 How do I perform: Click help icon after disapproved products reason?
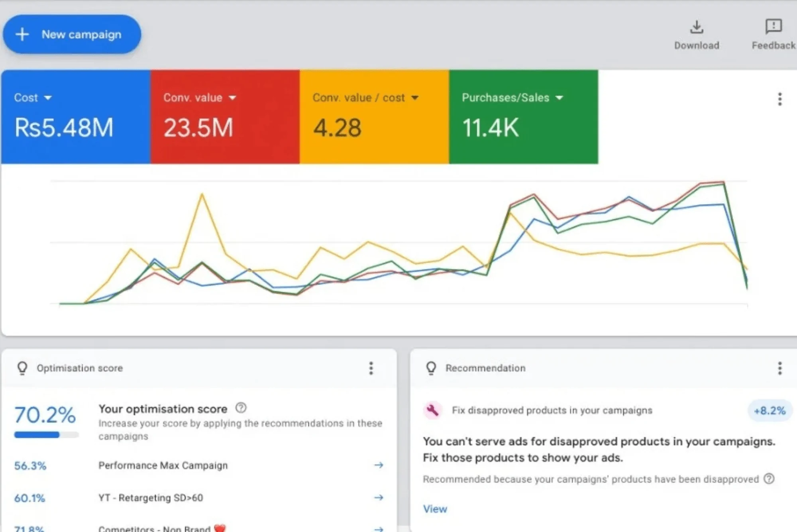(769, 479)
